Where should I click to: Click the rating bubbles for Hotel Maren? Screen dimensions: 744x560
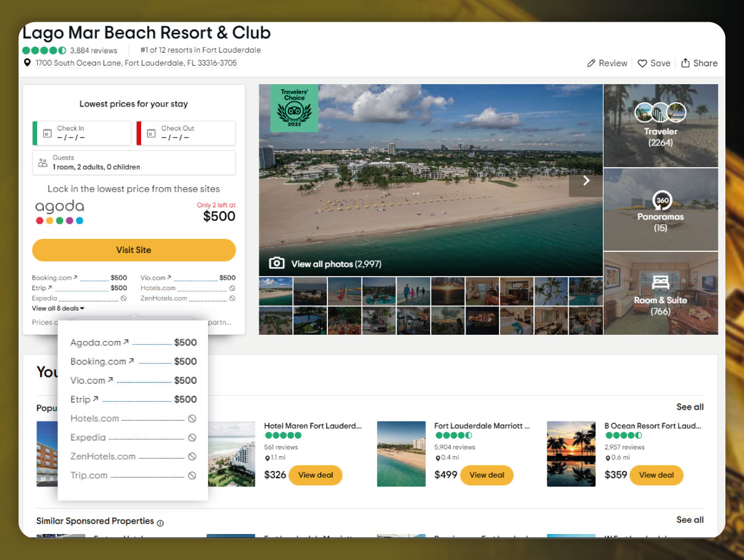point(283,436)
